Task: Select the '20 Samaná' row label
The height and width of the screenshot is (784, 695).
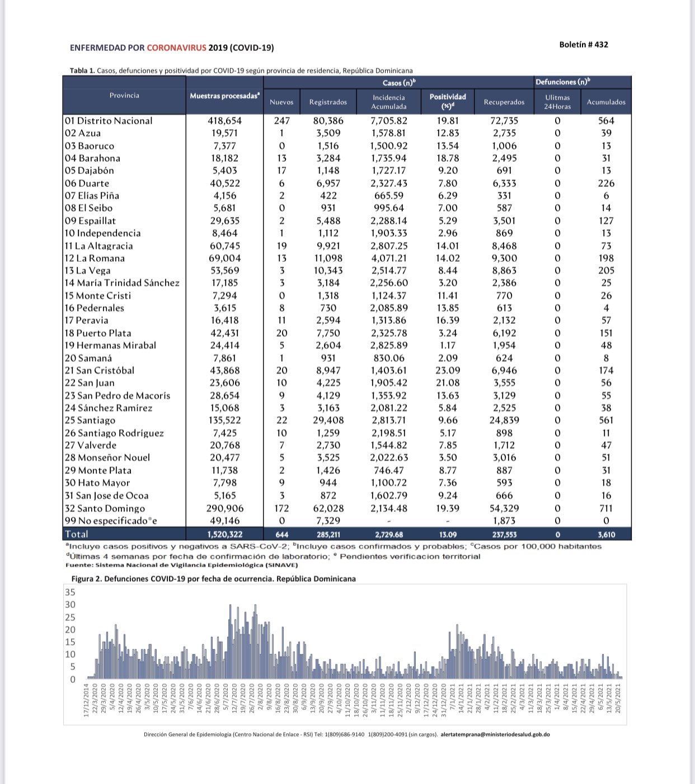Action: click(x=88, y=358)
